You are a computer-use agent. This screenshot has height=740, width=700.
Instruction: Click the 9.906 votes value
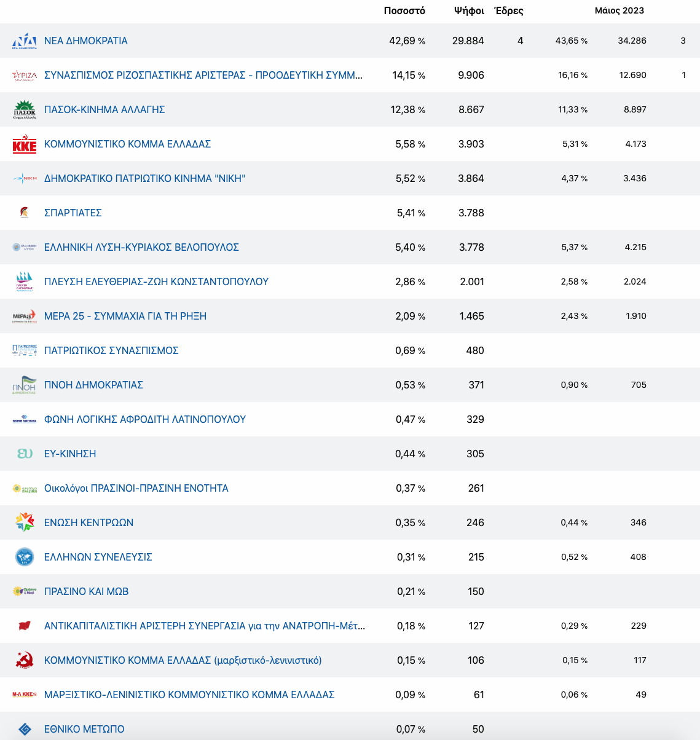(x=471, y=75)
